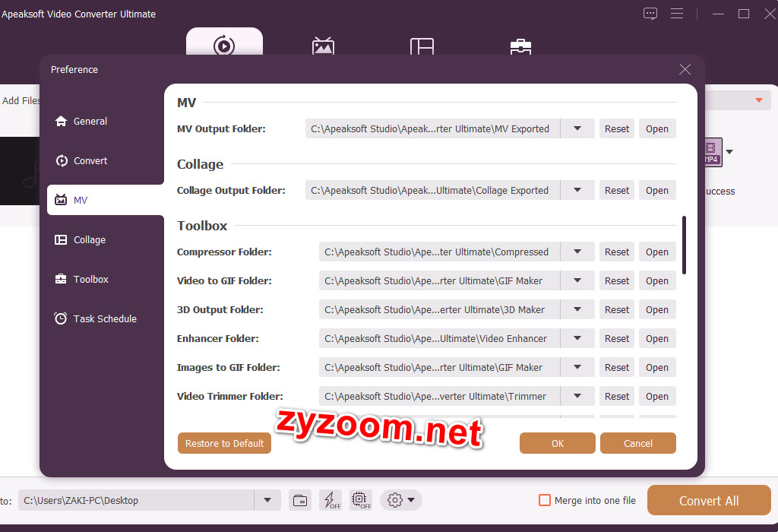
Task: Click the save-to path field at bottom
Action: coord(137,500)
